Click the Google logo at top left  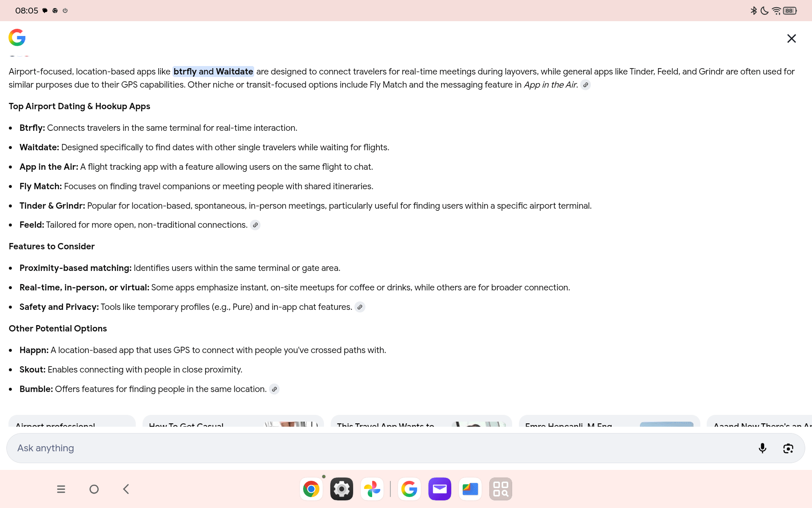(17, 38)
